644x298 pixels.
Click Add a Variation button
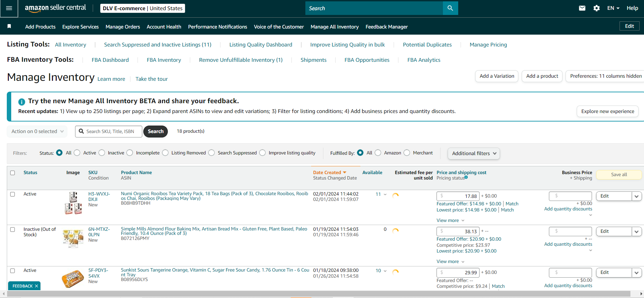coord(497,76)
